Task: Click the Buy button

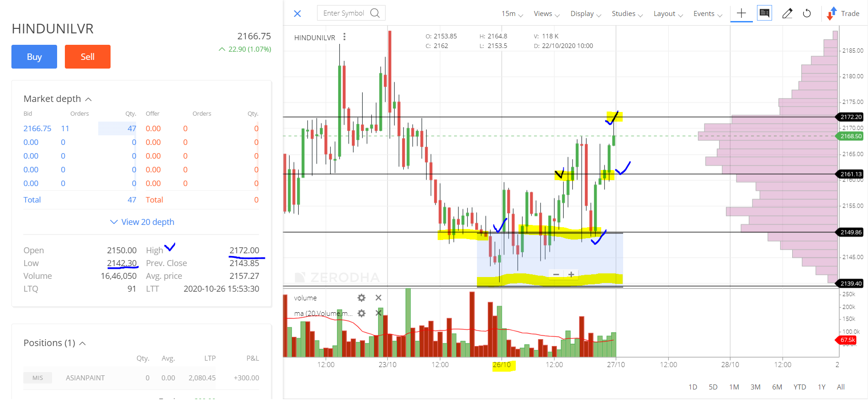Action: point(34,57)
